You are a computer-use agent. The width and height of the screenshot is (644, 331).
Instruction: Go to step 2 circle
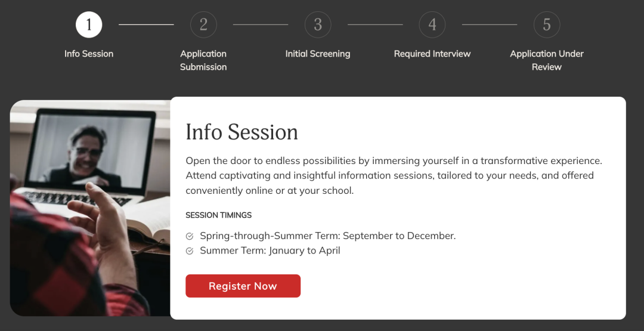[x=203, y=24]
